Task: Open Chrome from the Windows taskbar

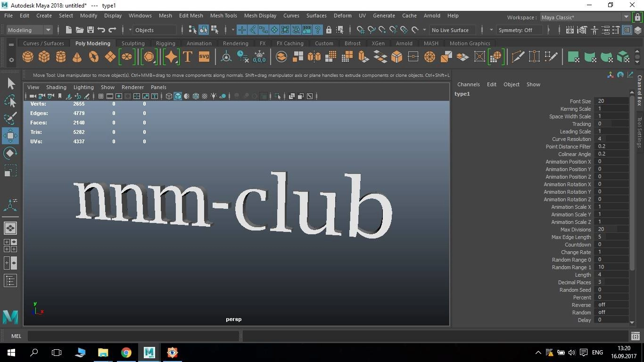Action: [126, 352]
